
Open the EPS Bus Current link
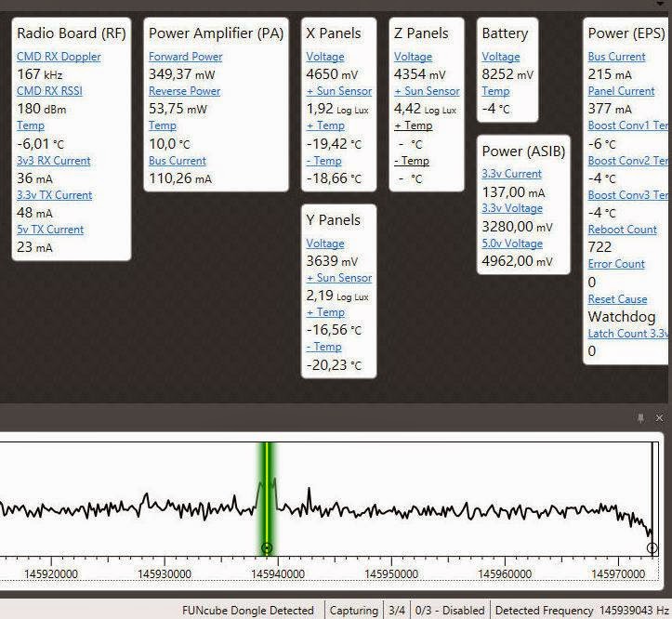tap(617, 57)
